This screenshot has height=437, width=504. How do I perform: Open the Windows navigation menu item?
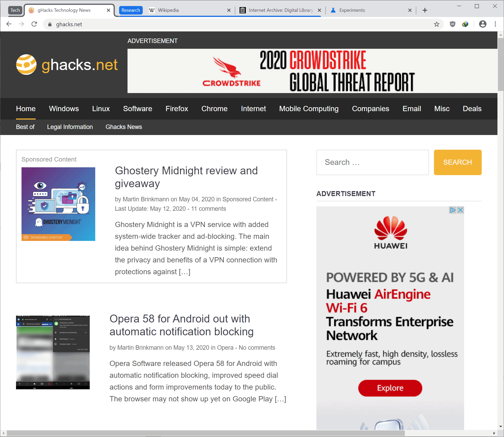tap(64, 109)
